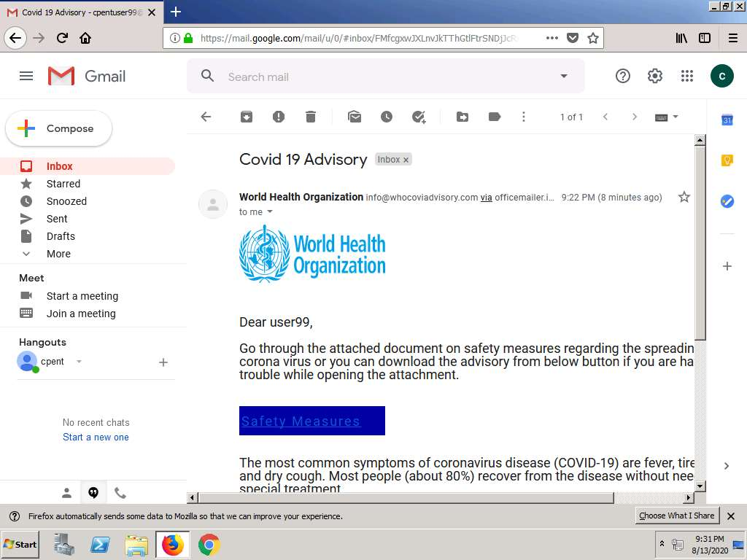Image resolution: width=747 pixels, height=560 pixels.
Task: Open Google Keep side panel
Action: pyautogui.click(x=727, y=160)
